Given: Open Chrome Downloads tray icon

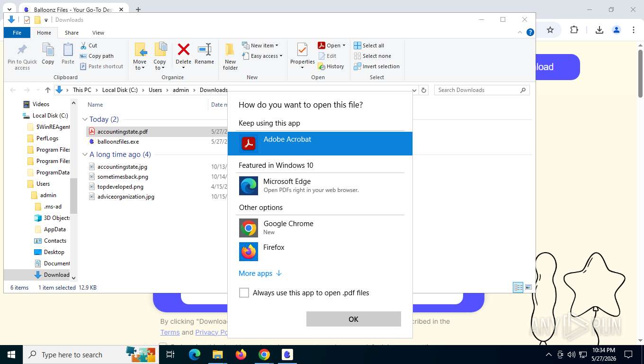Looking at the screenshot, I should coord(599,30).
